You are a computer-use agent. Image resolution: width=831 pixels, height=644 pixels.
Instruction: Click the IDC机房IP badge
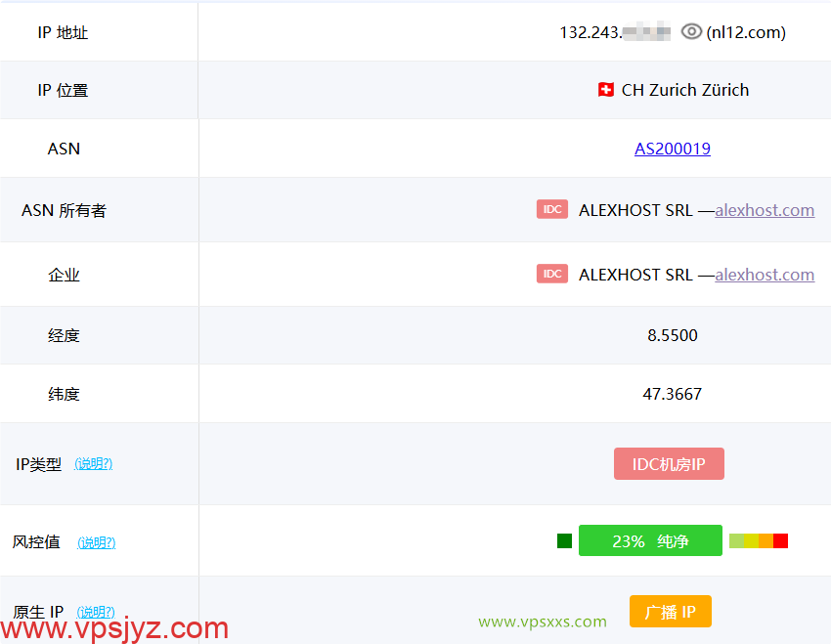pyautogui.click(x=669, y=464)
